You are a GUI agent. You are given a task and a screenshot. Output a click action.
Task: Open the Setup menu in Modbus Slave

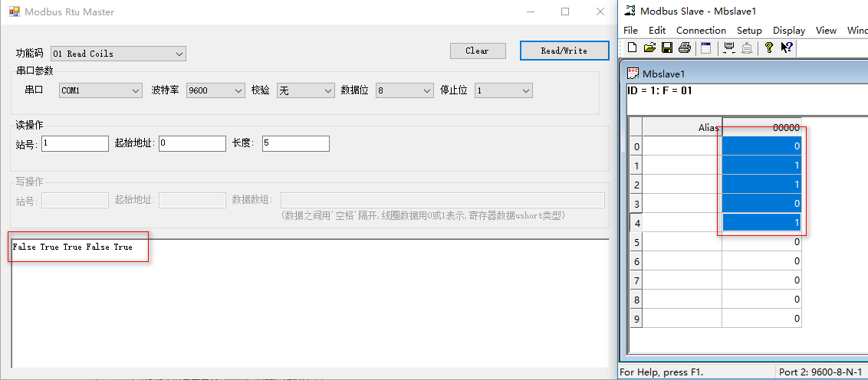749,31
